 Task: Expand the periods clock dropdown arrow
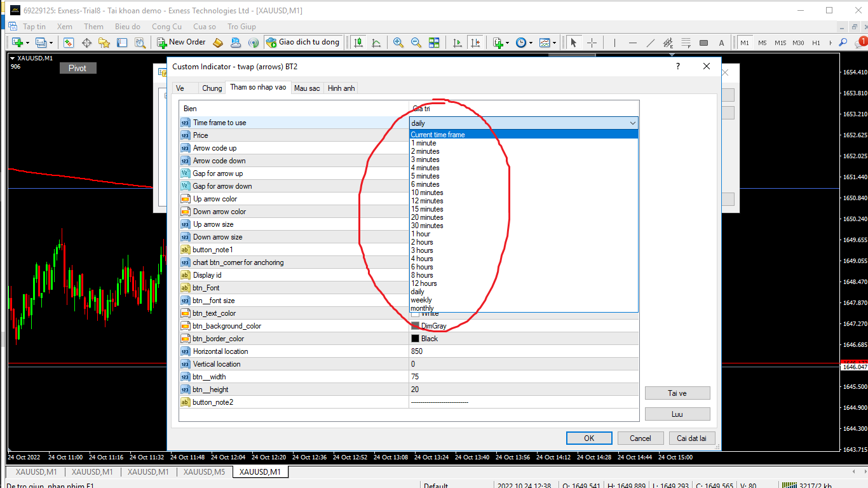pos(531,43)
